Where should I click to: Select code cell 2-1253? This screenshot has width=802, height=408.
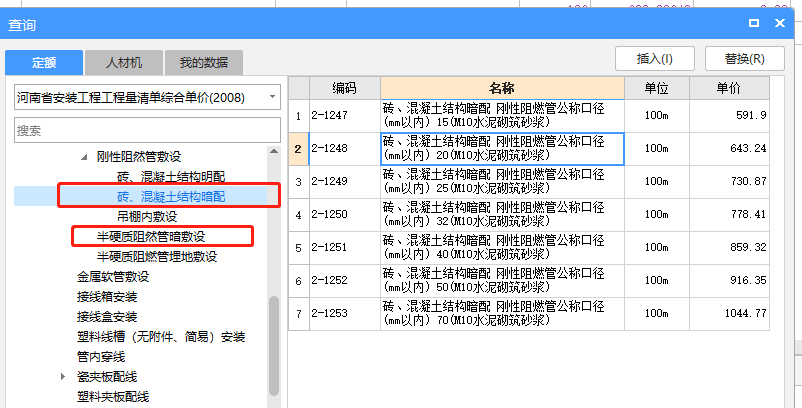coord(345,313)
